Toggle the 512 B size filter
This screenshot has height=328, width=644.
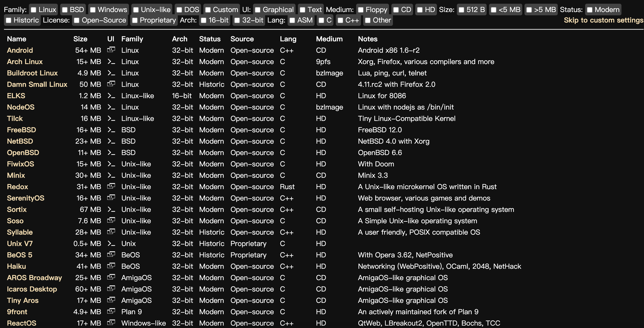[x=461, y=10]
